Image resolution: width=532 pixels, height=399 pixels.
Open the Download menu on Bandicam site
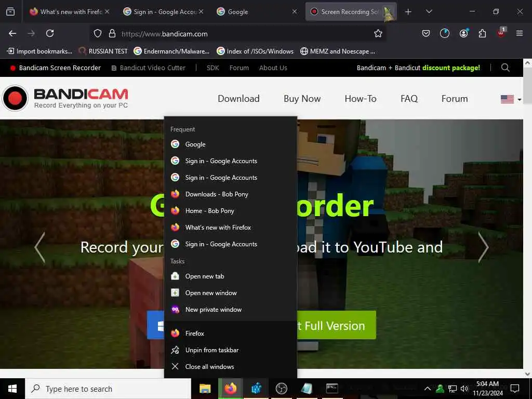(238, 99)
